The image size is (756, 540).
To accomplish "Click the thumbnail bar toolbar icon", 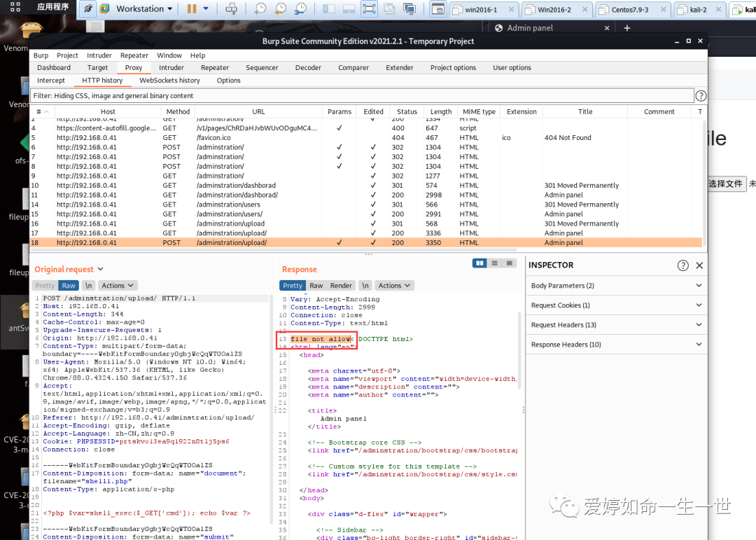I will tap(349, 8).
